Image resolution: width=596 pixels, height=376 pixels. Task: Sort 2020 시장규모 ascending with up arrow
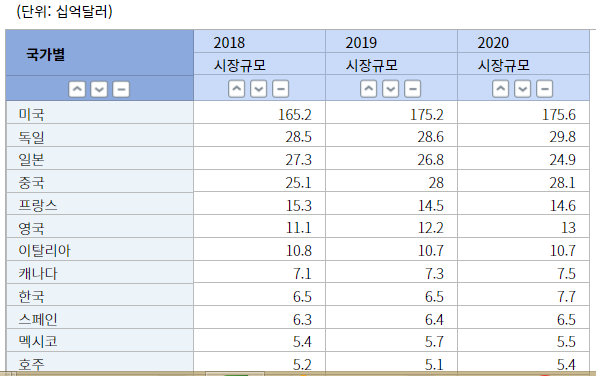tap(500, 89)
